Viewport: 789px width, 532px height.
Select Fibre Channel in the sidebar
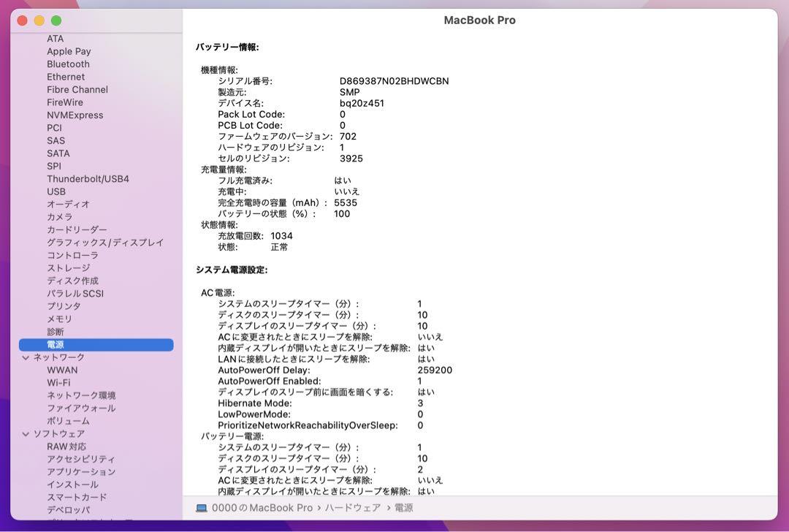click(x=77, y=90)
